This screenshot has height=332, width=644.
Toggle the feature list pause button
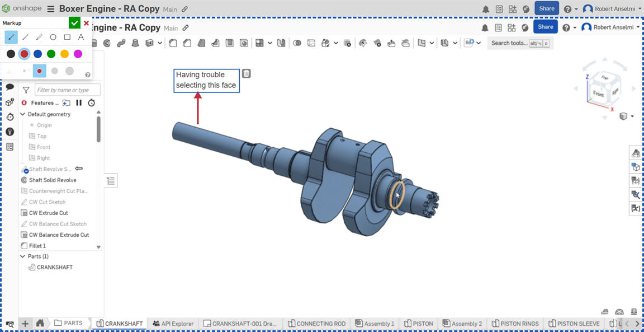click(x=79, y=103)
